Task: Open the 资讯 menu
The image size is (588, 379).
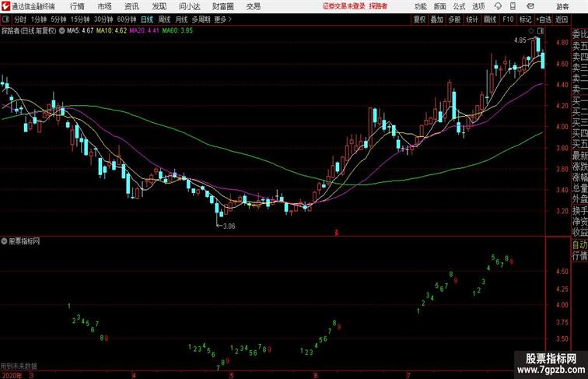Action: pos(131,6)
